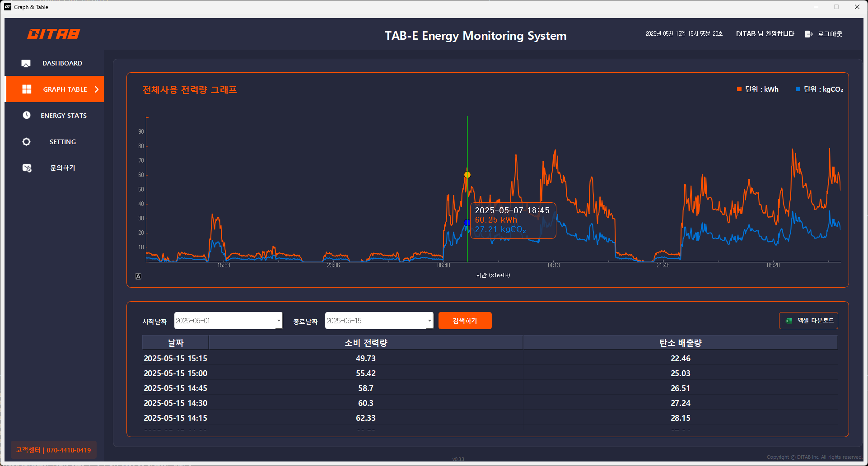
Task: Click carbon emission value 28.15
Action: tap(681, 418)
